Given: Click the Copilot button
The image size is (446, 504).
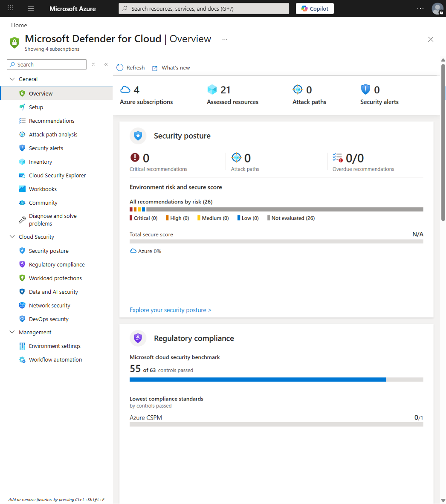Looking at the screenshot, I should 315,9.
